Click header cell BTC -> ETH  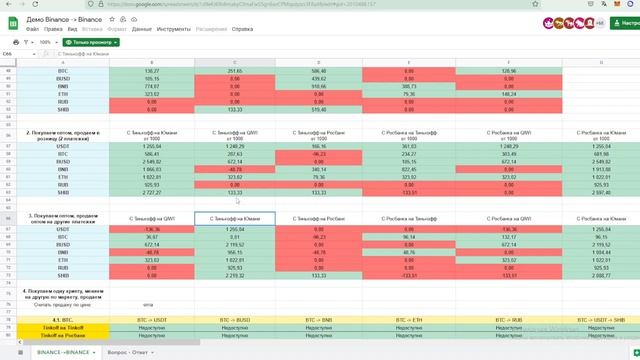coord(409,320)
